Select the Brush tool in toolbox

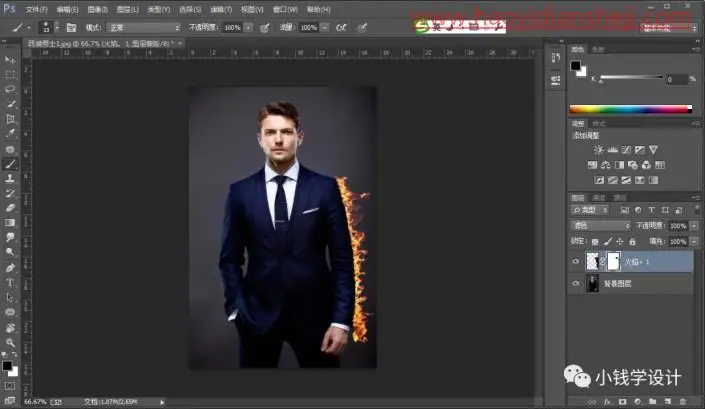pyautogui.click(x=10, y=164)
